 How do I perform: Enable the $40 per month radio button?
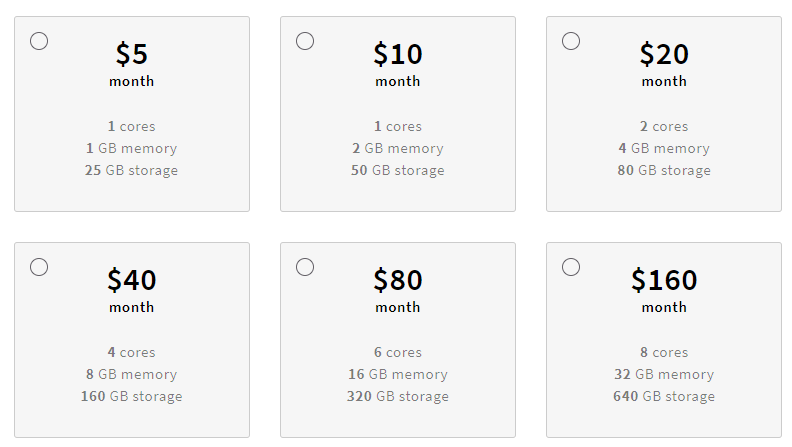(x=39, y=267)
